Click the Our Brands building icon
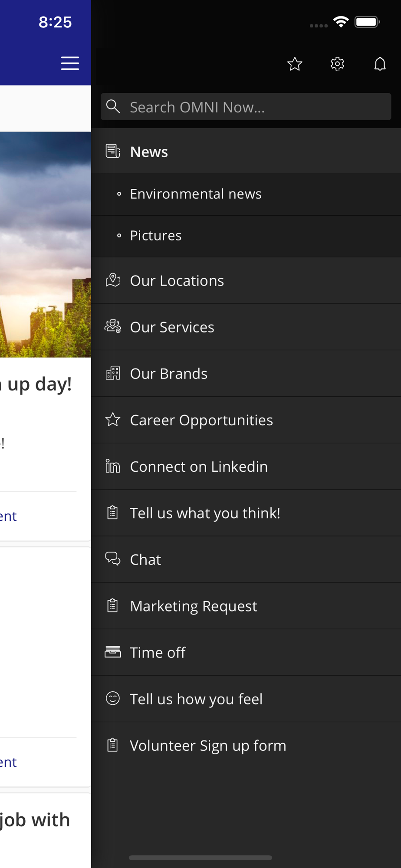The height and width of the screenshot is (868, 401). tap(113, 373)
